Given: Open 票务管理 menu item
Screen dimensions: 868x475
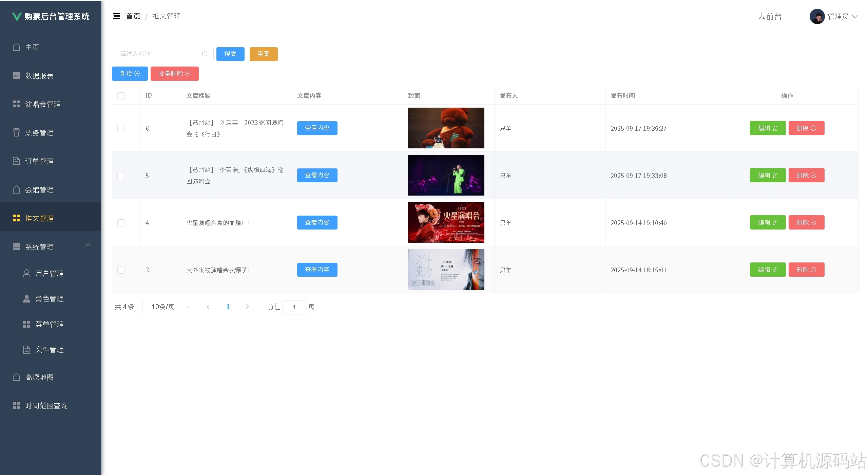Looking at the screenshot, I should tap(51, 133).
